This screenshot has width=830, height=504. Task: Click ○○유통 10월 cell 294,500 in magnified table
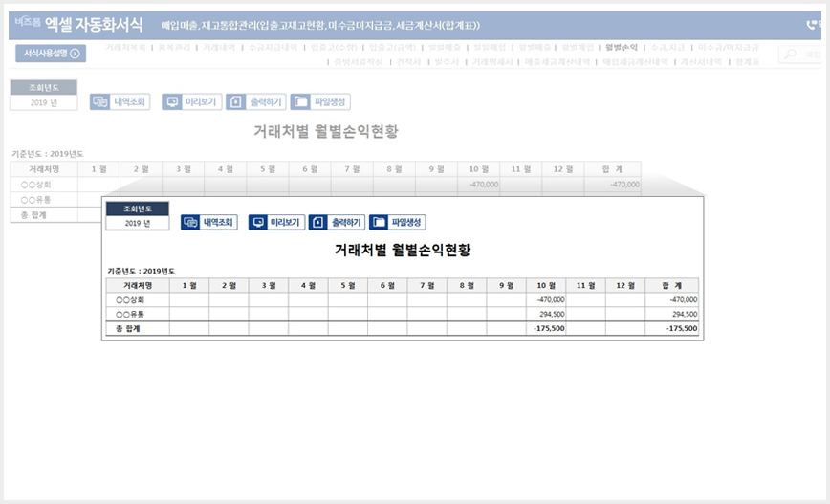[x=546, y=314]
